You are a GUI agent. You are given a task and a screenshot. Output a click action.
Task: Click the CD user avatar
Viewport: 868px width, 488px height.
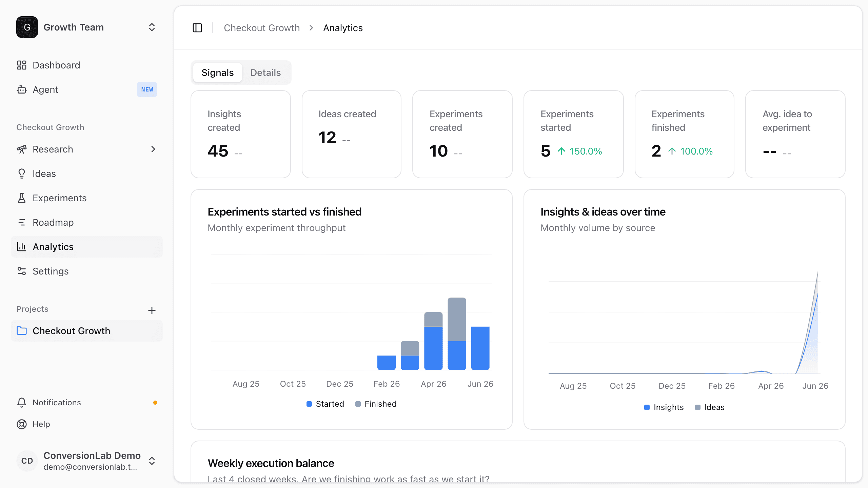pos(27,461)
